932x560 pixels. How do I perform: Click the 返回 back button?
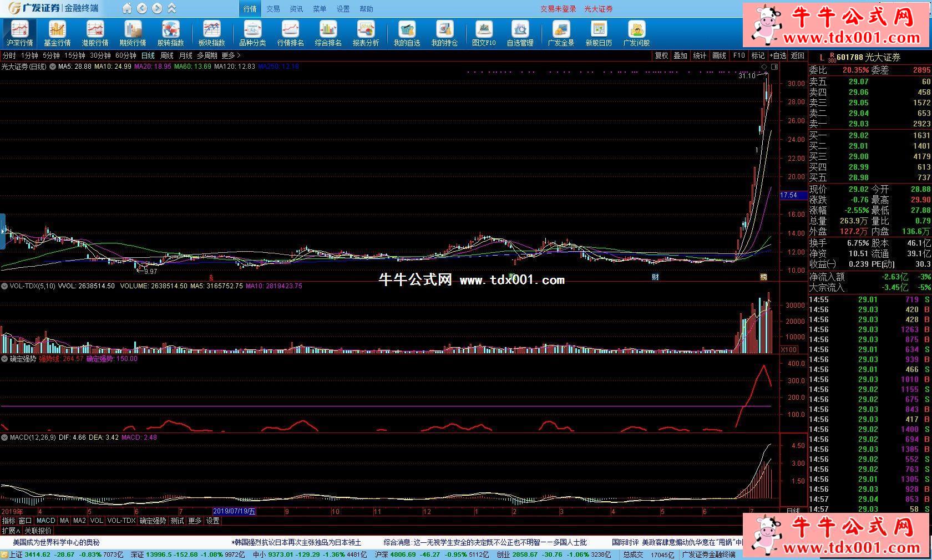point(798,55)
